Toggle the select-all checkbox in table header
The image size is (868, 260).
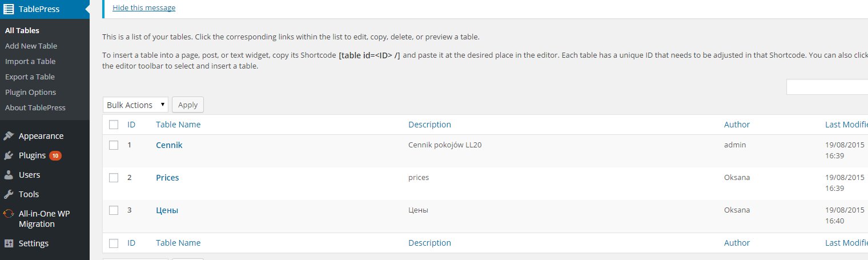point(114,125)
